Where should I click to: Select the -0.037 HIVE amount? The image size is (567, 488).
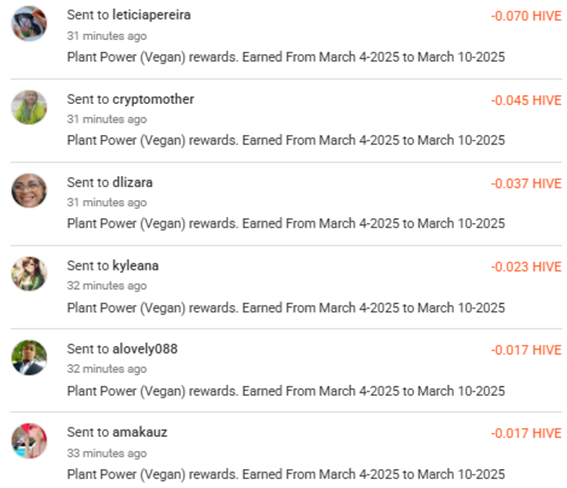pyautogui.click(x=526, y=184)
